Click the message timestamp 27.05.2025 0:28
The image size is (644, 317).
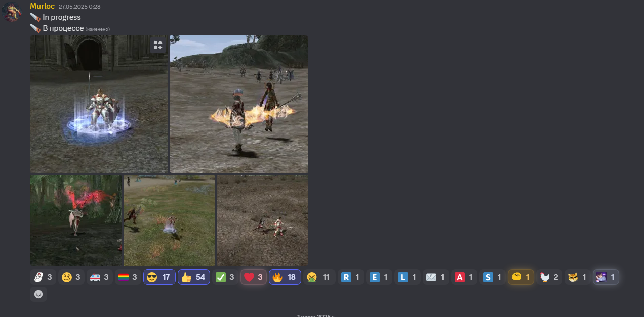click(79, 7)
